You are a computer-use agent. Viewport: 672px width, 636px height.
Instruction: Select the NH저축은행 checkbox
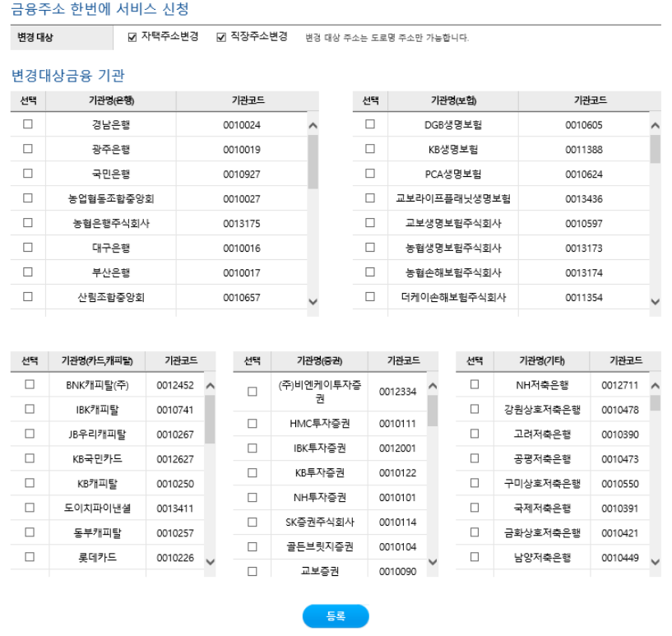(475, 384)
